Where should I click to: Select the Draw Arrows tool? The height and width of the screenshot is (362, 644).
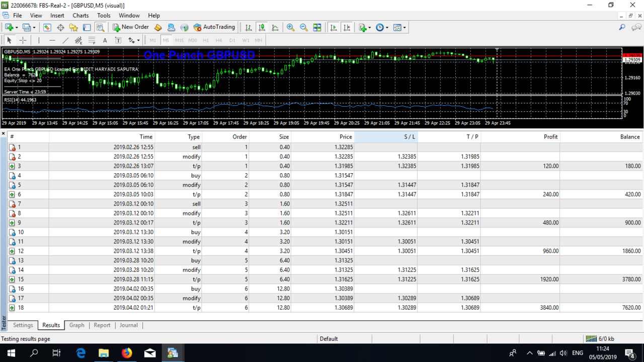[x=131, y=40]
